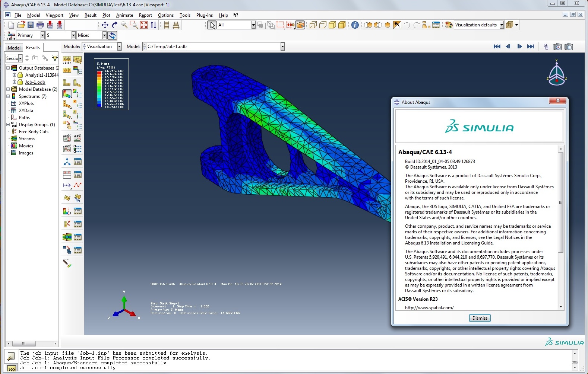The height and width of the screenshot is (374, 588).
Task: Click the undo arrow in the display group toolbar
Action: tap(407, 25)
